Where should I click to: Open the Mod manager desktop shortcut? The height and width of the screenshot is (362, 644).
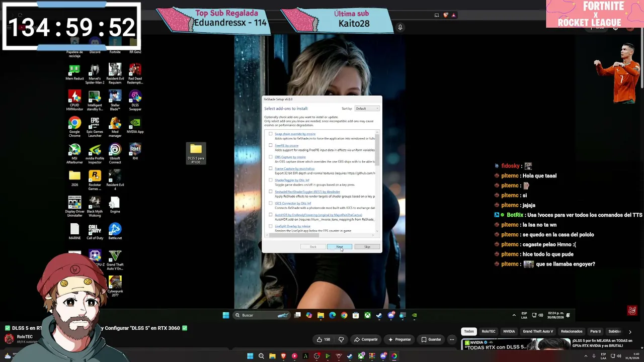115,127
